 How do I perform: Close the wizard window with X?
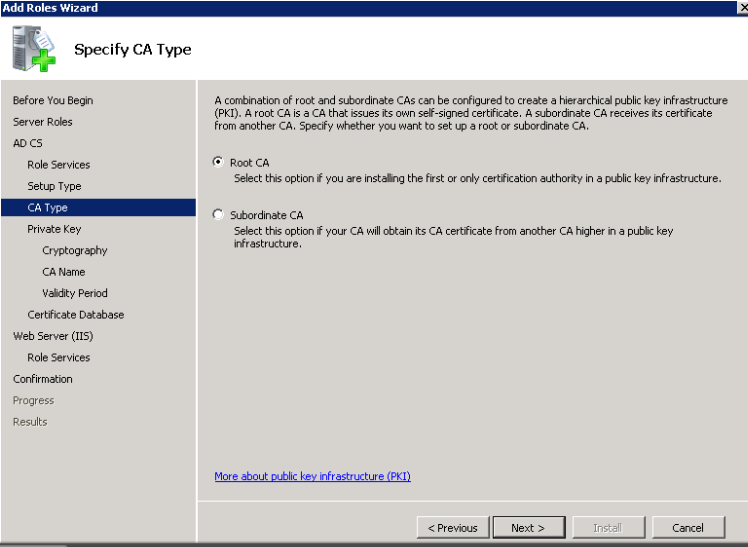(743, 8)
